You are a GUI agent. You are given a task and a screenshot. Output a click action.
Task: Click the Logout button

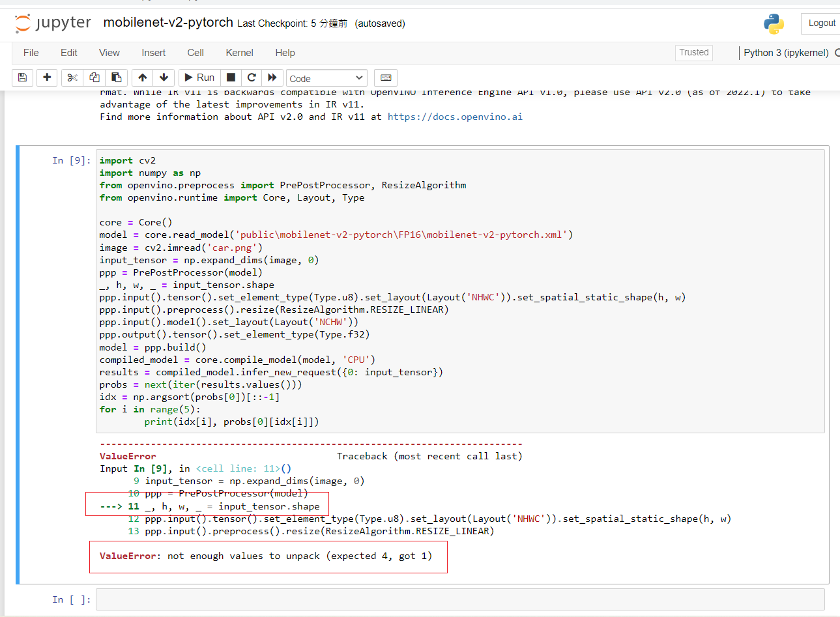[821, 23]
